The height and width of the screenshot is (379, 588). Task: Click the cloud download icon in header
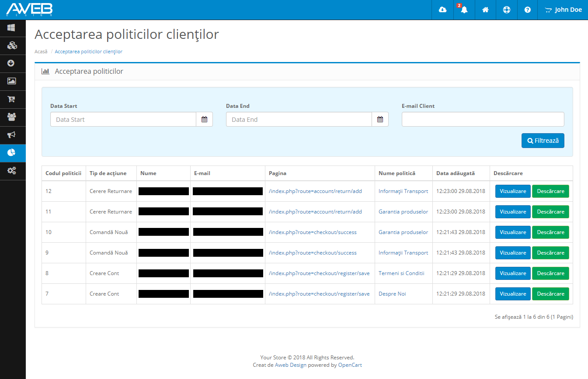[x=442, y=10]
